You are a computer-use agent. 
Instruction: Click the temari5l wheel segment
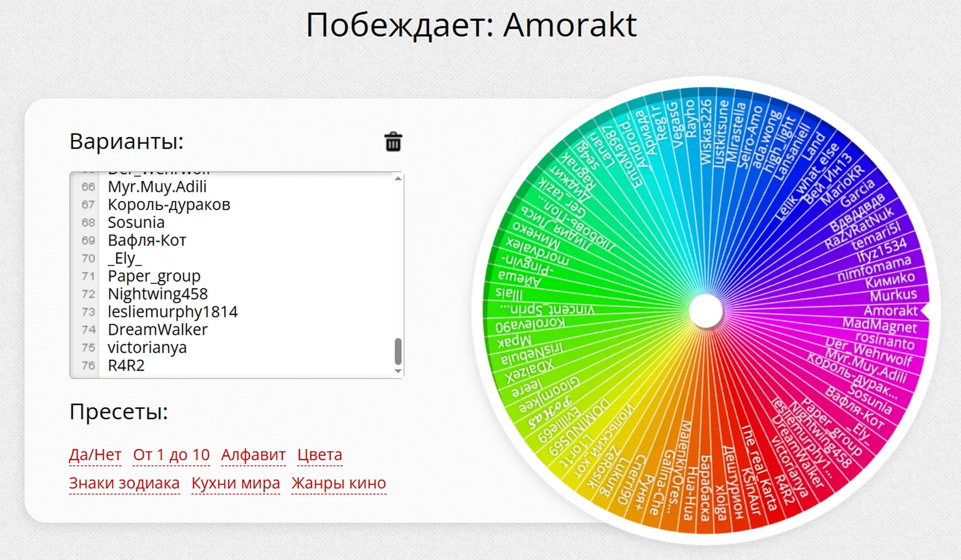coord(876,235)
